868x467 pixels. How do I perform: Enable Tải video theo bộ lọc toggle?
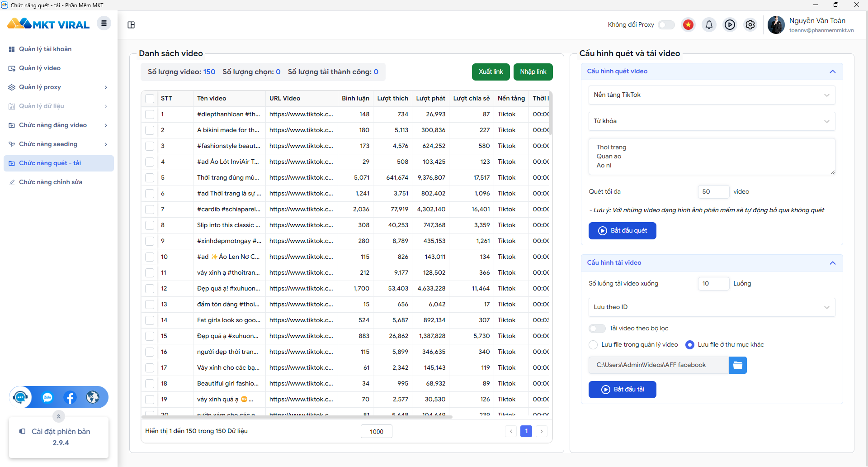coord(597,329)
